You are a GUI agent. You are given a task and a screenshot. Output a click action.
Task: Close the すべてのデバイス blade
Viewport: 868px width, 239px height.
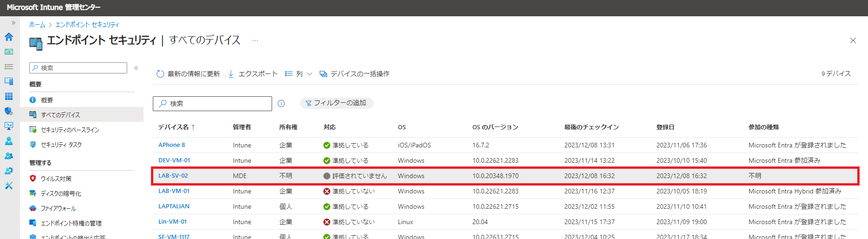(853, 40)
